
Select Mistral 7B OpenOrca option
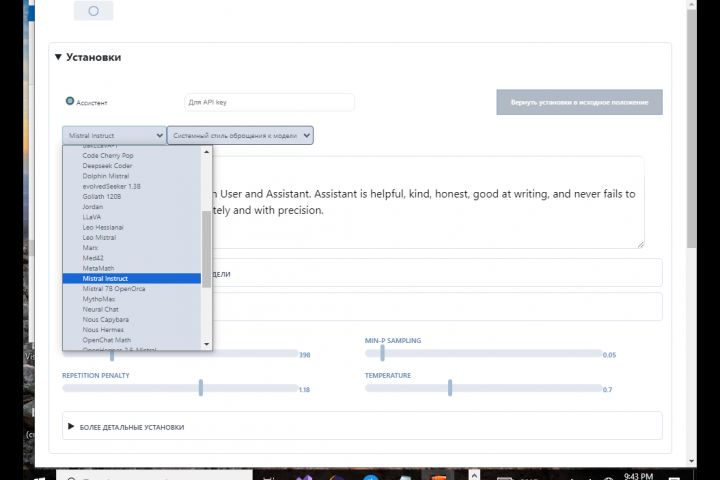114,288
